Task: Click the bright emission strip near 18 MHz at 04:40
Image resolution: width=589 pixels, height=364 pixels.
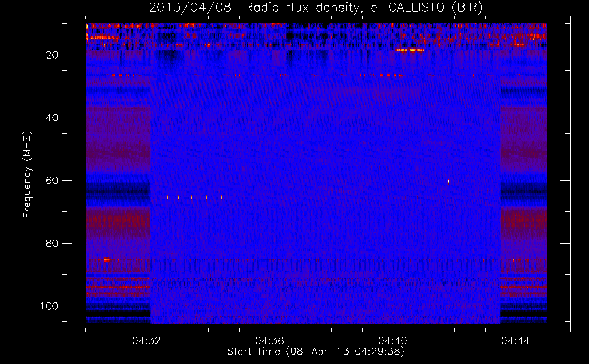Action: pos(410,50)
